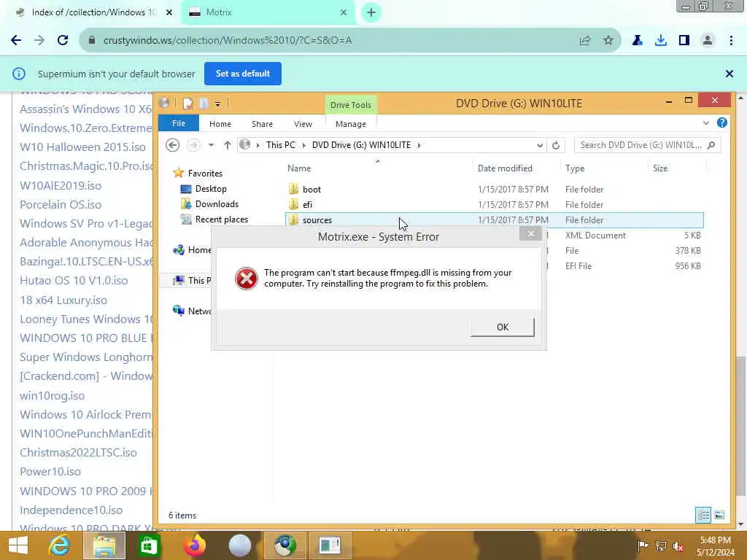Open browser downloads icon
The image size is (747, 560).
point(660,41)
